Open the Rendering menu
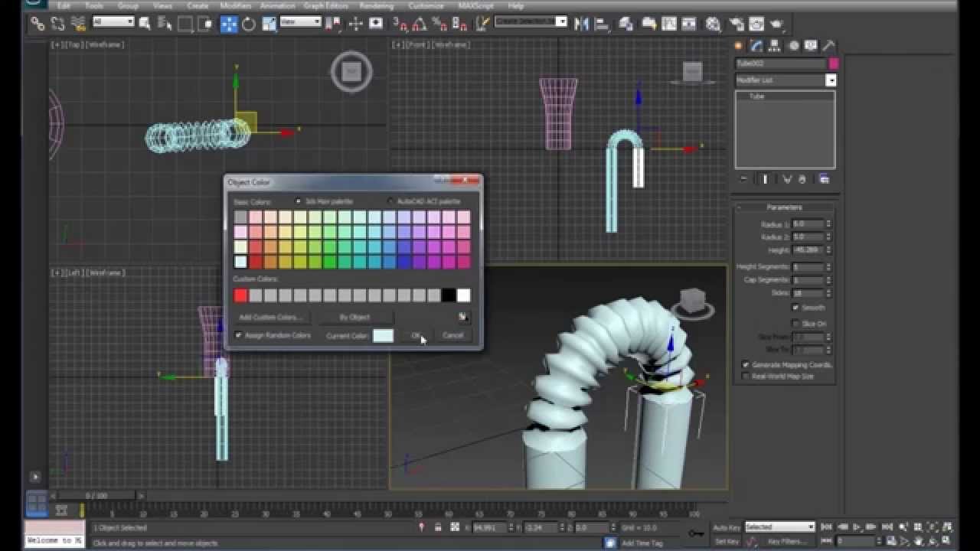The image size is (980, 551). click(x=376, y=5)
